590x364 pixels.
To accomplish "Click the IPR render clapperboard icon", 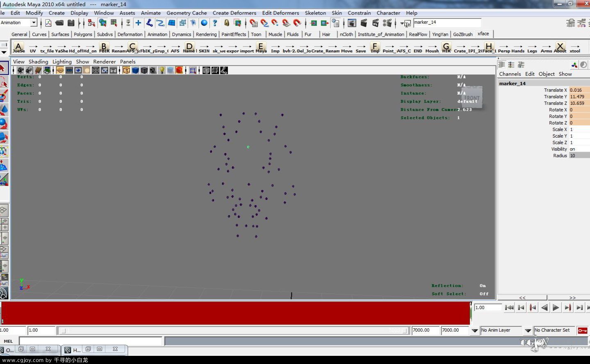I will tap(375, 23).
